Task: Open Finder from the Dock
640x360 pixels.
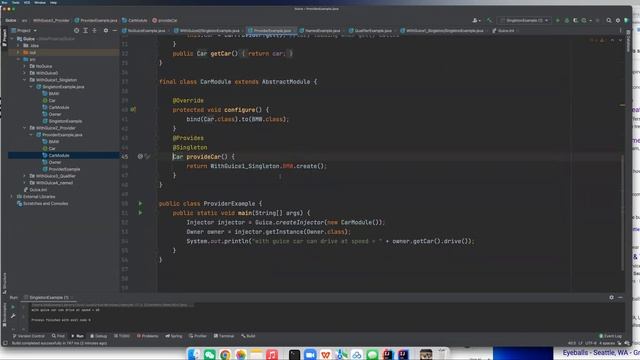Action: 194,354
